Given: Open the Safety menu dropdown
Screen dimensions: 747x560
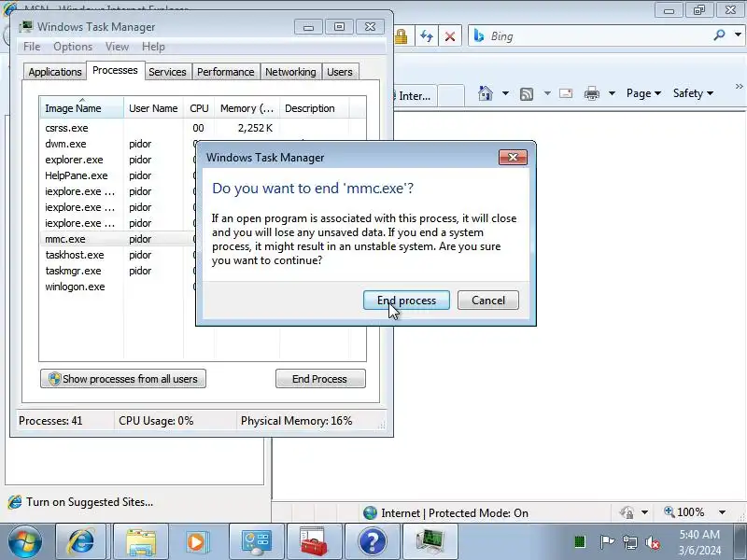Looking at the screenshot, I should click(x=693, y=93).
